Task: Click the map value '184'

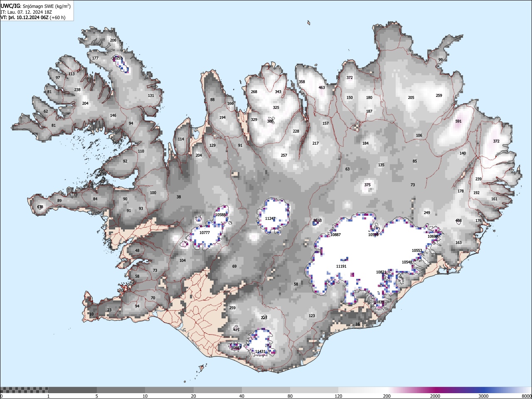Action: coord(365,143)
